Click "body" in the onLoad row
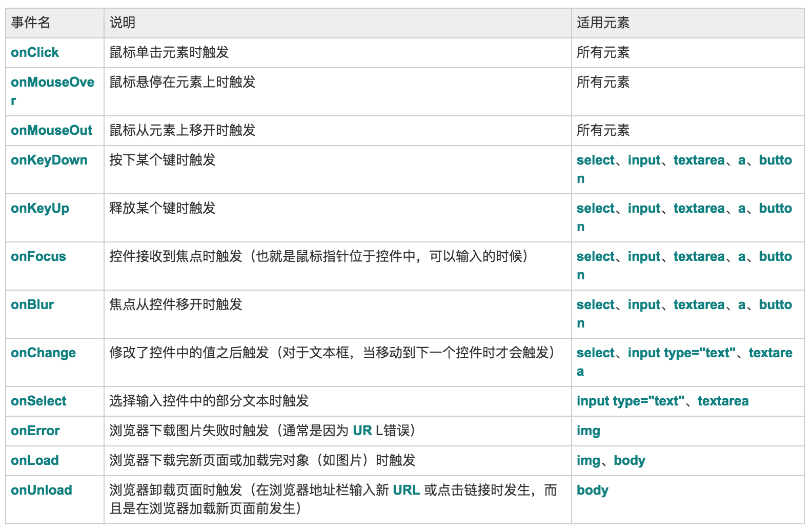The width and height of the screenshot is (812, 531). tap(630, 461)
